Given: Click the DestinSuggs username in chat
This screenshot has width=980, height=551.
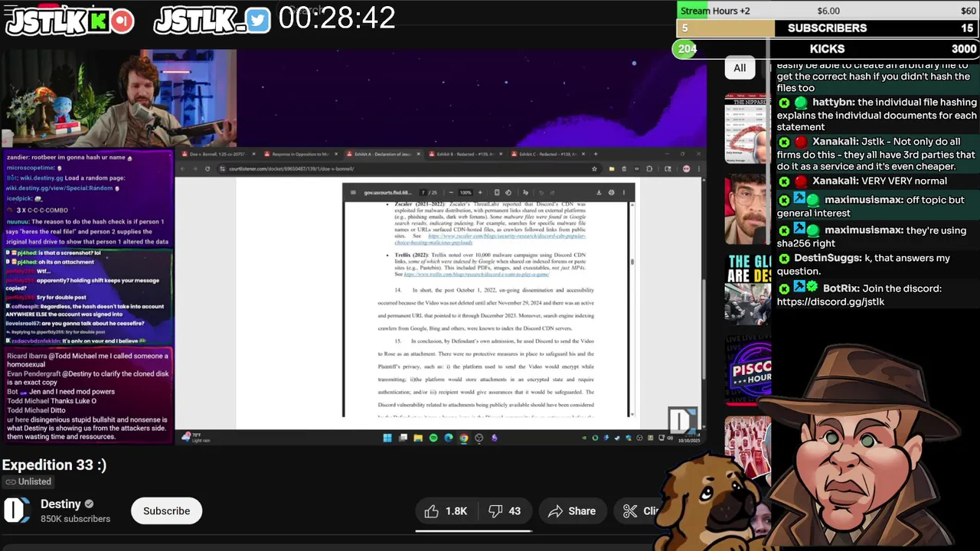Looking at the screenshot, I should (x=828, y=259).
